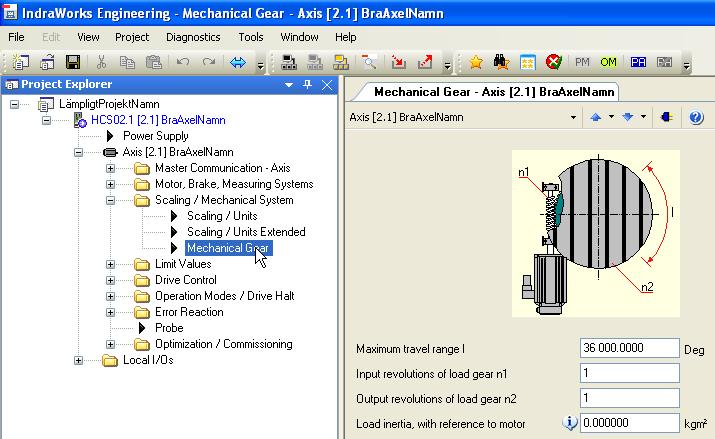Save project with floppy disk icon
715x439 pixels.
click(73, 62)
